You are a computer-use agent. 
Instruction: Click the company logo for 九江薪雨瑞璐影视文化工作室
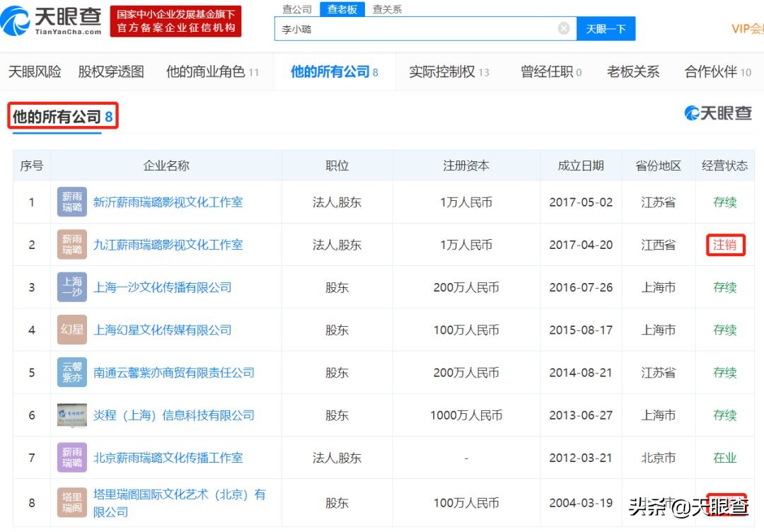coord(71,244)
